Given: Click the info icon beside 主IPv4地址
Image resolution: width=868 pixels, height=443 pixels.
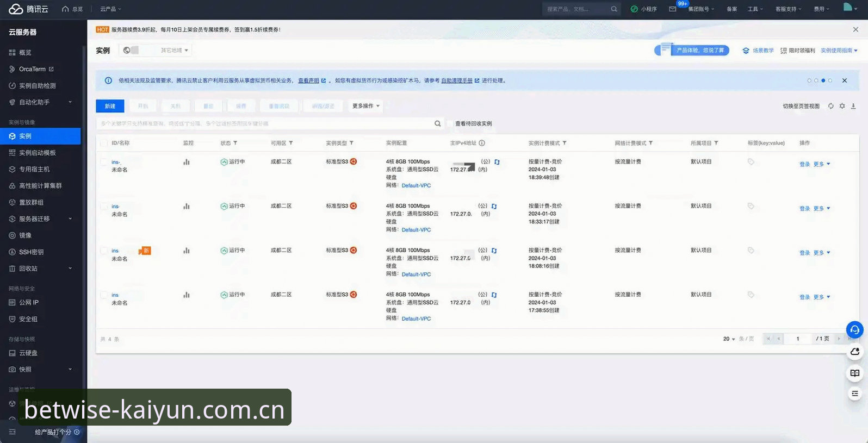Looking at the screenshot, I should [x=482, y=143].
